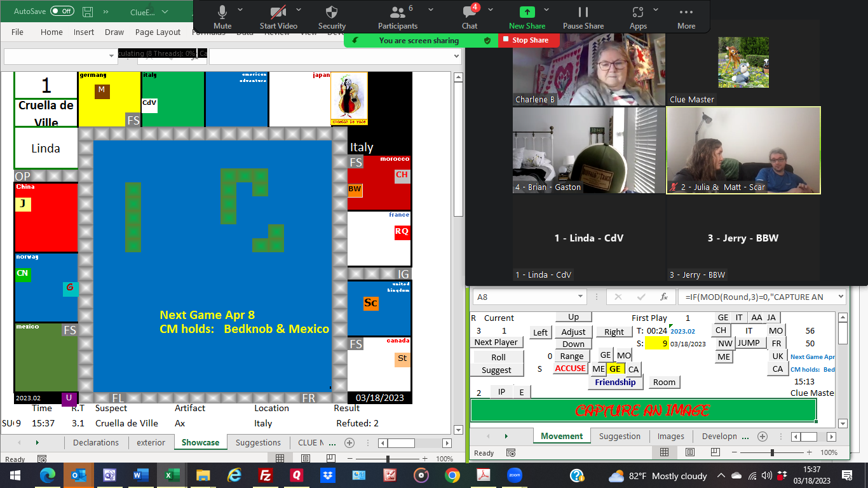This screenshot has height=488, width=868.
Task: Open Google Chrome from the taskbar
Action: point(452,475)
